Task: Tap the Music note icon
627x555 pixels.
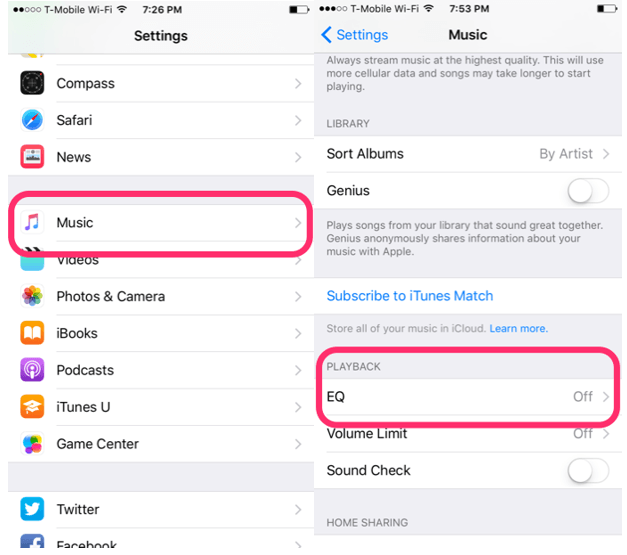Action: [x=32, y=222]
